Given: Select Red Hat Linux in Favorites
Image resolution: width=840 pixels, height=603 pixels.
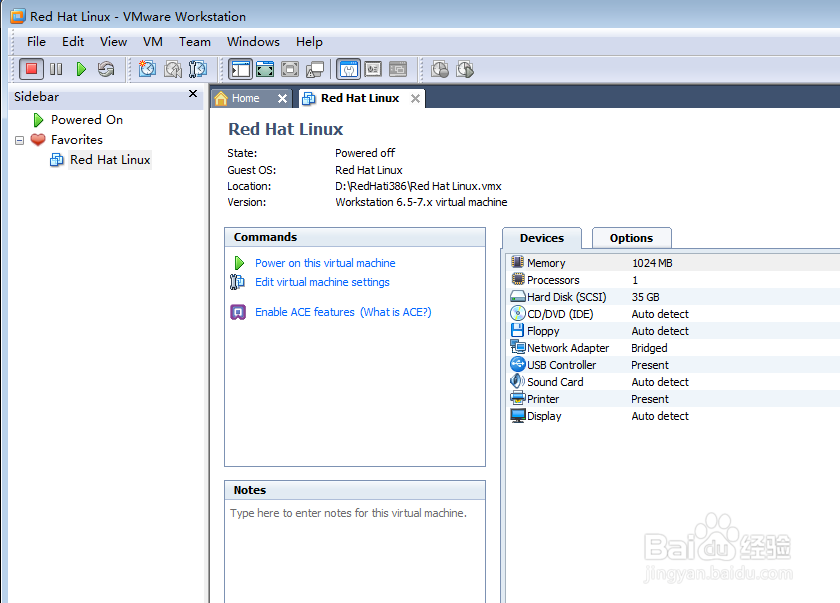Looking at the screenshot, I should point(109,160).
